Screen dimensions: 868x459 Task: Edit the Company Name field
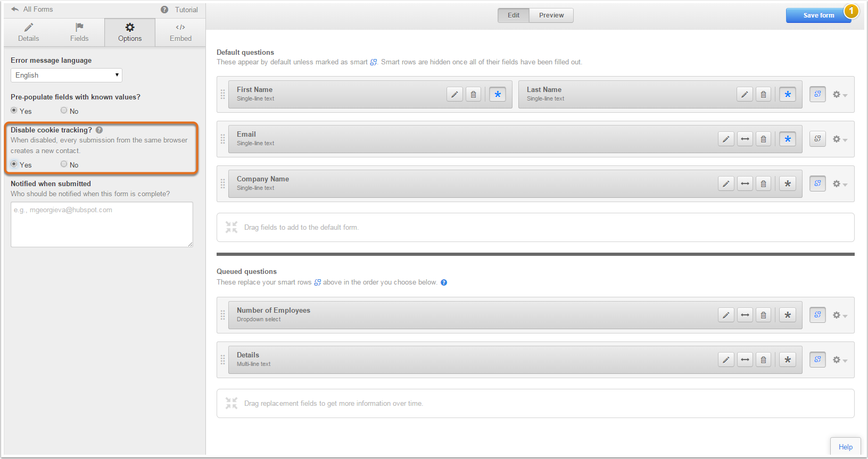(x=726, y=184)
